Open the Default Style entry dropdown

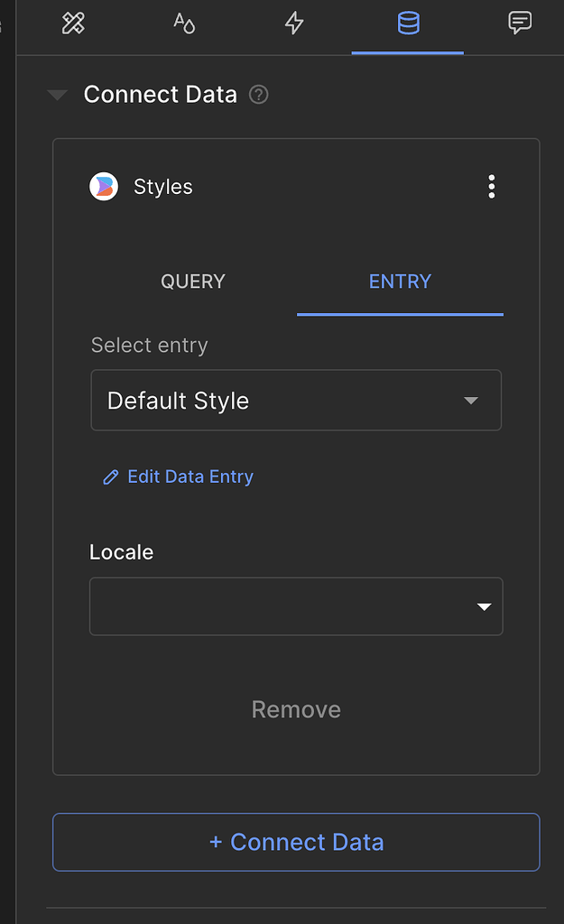(x=296, y=400)
